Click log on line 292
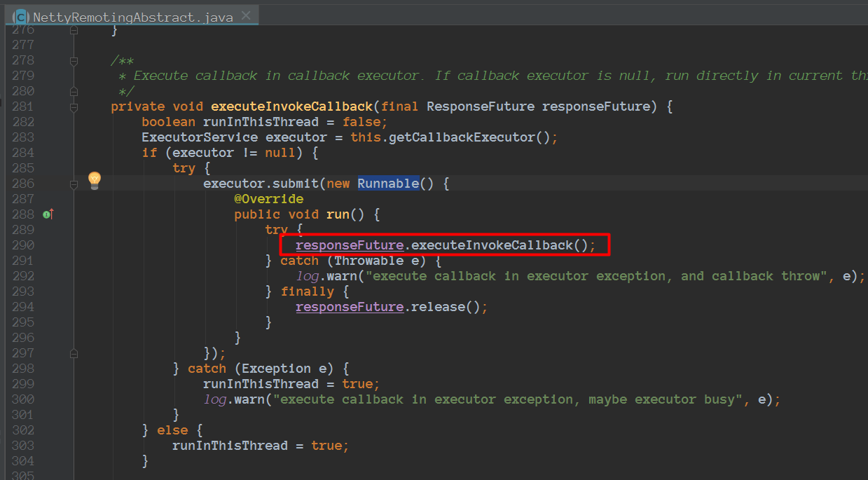 click(308, 276)
